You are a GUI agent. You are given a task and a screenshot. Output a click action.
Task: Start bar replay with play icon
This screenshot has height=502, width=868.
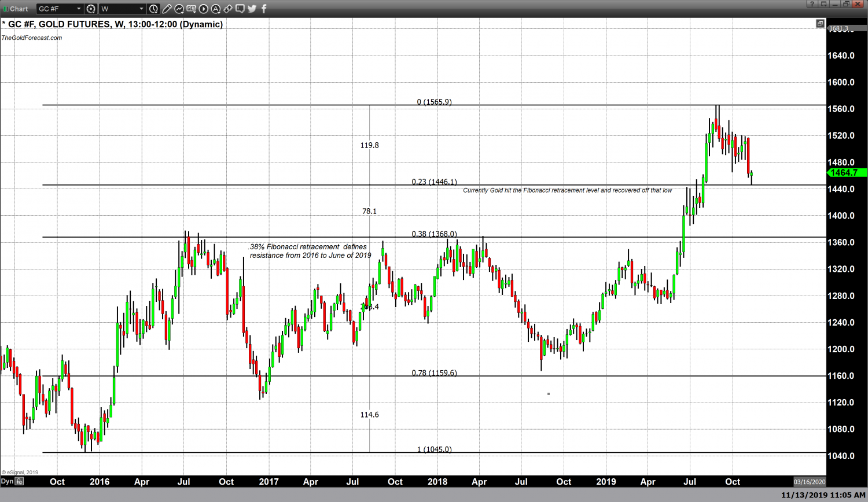[x=204, y=9]
